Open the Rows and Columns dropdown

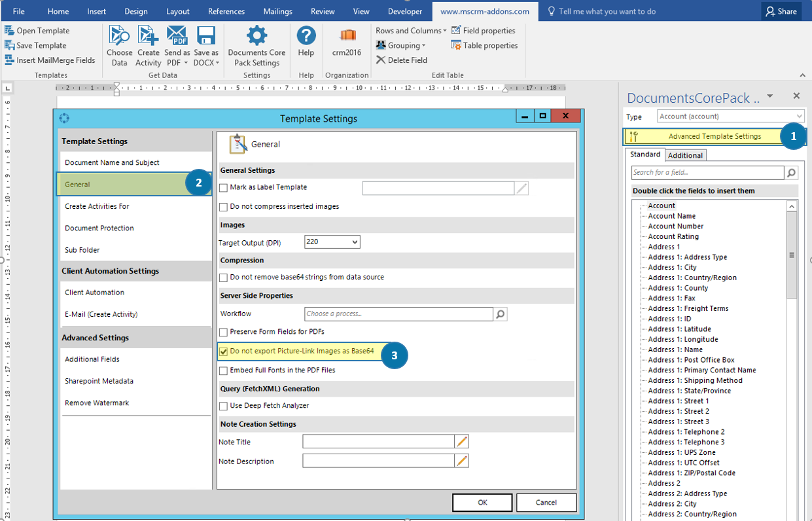tap(411, 31)
